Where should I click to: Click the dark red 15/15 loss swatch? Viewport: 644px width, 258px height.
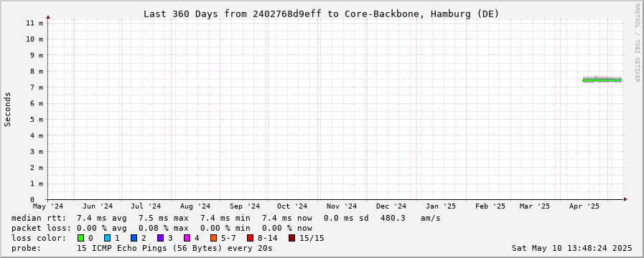pos(291,238)
